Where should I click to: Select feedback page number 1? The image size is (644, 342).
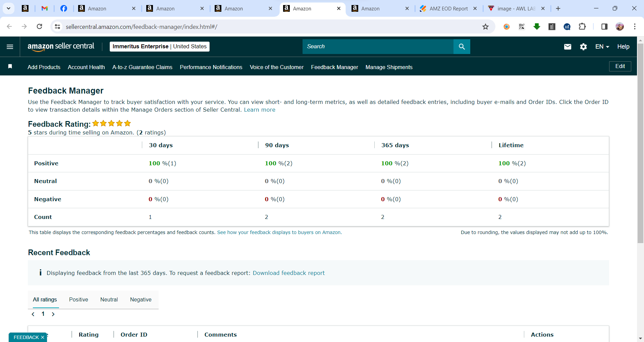coord(43,314)
